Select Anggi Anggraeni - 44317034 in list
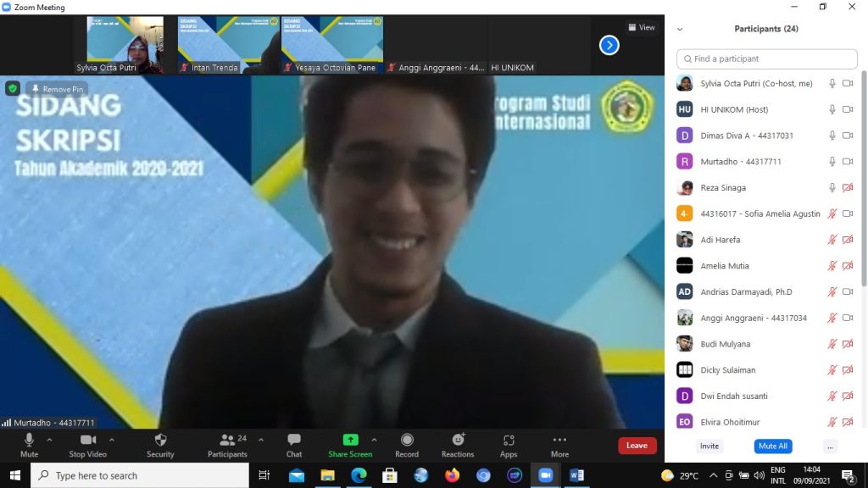 point(766,318)
